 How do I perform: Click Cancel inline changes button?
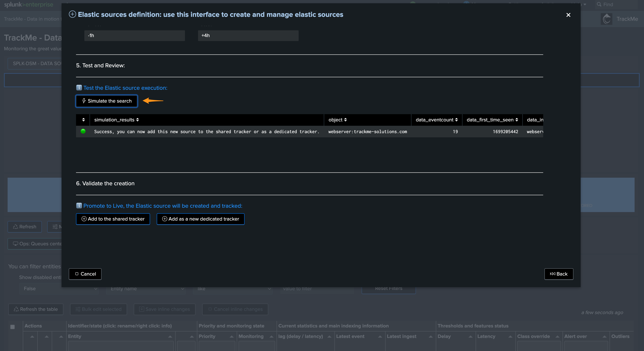[x=235, y=309]
